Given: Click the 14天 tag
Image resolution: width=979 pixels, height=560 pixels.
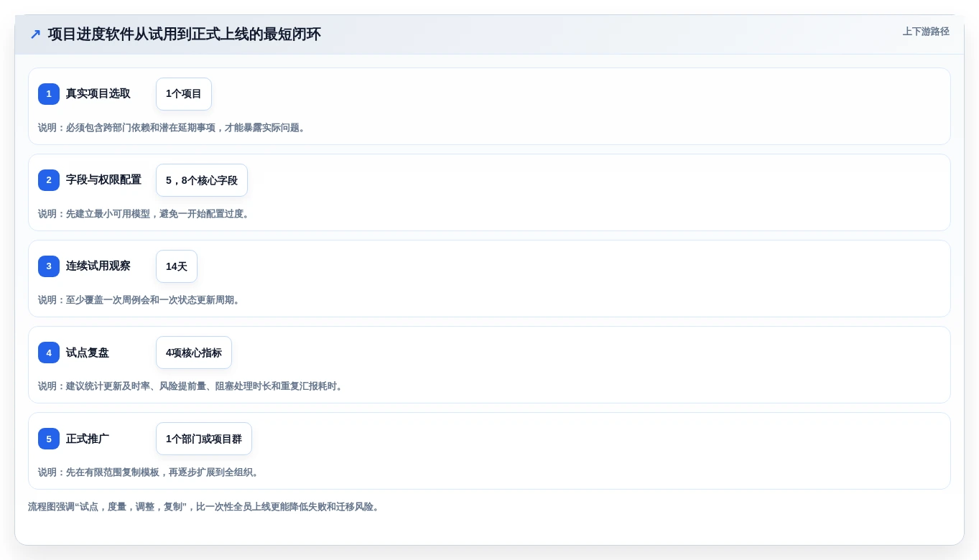Looking at the screenshot, I should click(177, 266).
